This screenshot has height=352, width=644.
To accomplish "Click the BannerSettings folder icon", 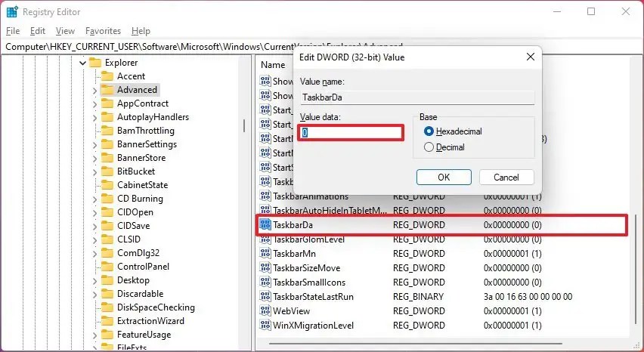I will pyautogui.click(x=107, y=144).
